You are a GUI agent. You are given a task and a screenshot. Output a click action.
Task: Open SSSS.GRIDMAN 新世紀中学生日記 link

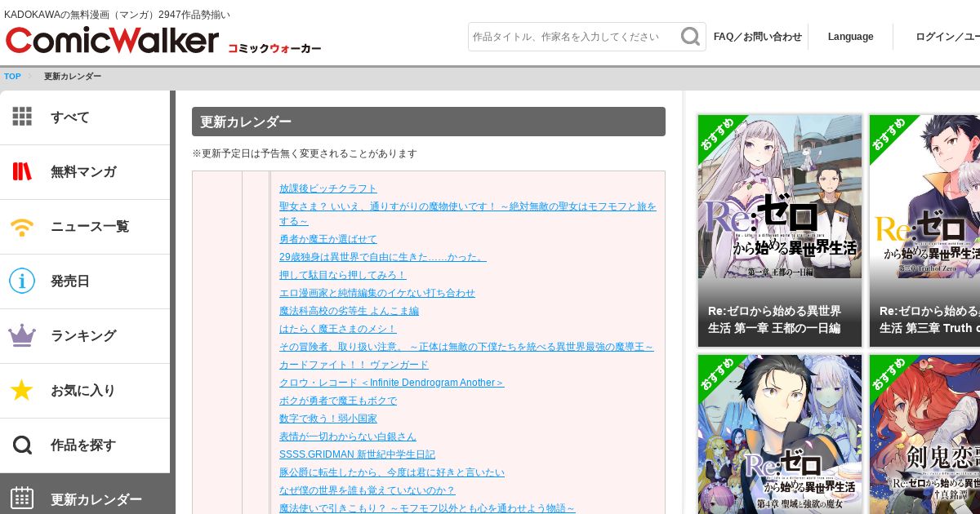click(x=357, y=454)
